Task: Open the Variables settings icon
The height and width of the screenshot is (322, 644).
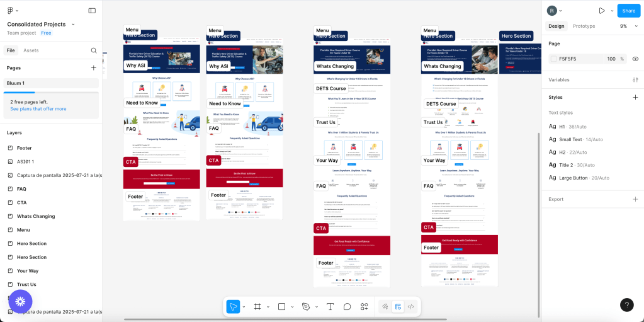Action: (635, 80)
